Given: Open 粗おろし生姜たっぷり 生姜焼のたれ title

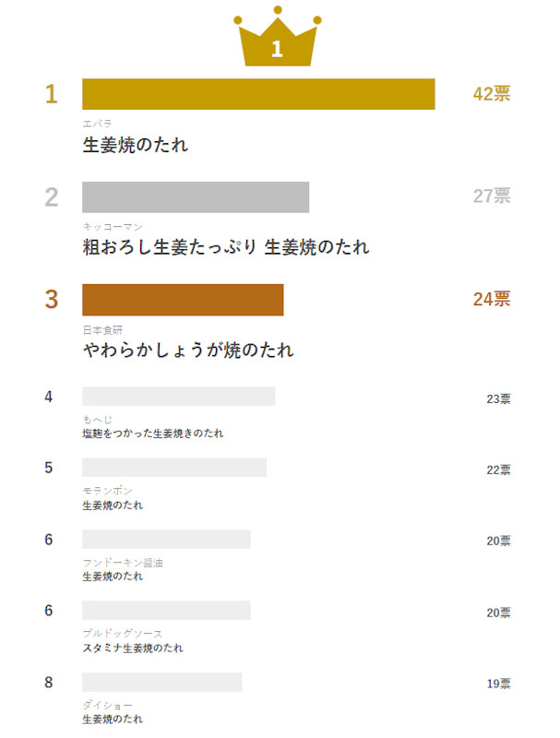Looking at the screenshot, I should tap(226, 247).
